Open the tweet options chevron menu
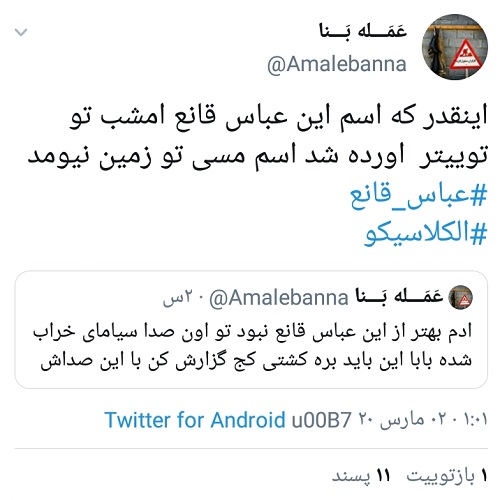Screen dimensions: 500x500 point(21,32)
